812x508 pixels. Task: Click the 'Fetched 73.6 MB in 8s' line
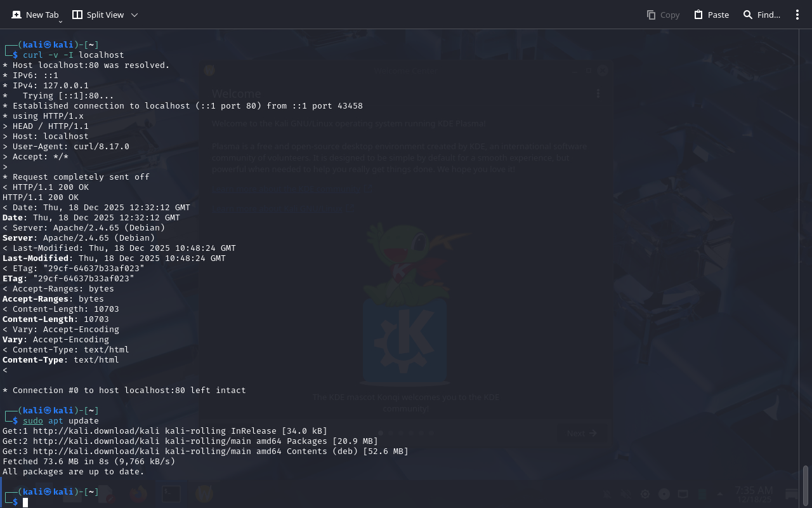point(89,462)
